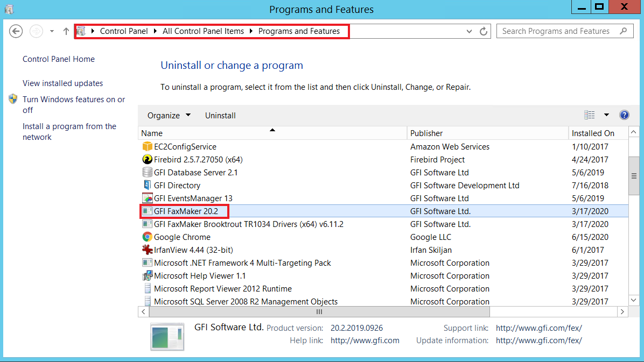Expand the breadcrumb arrow after Control Panel

[155, 31]
